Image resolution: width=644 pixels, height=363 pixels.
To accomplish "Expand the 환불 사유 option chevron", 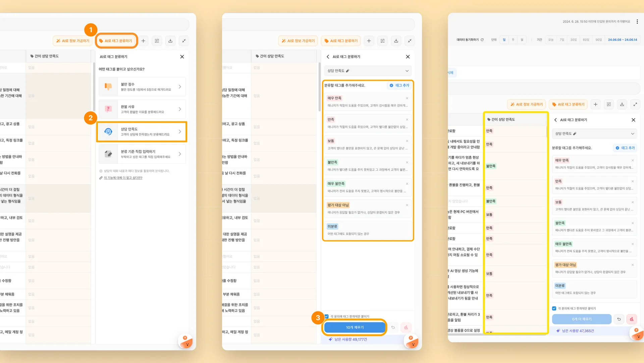I will click(180, 109).
